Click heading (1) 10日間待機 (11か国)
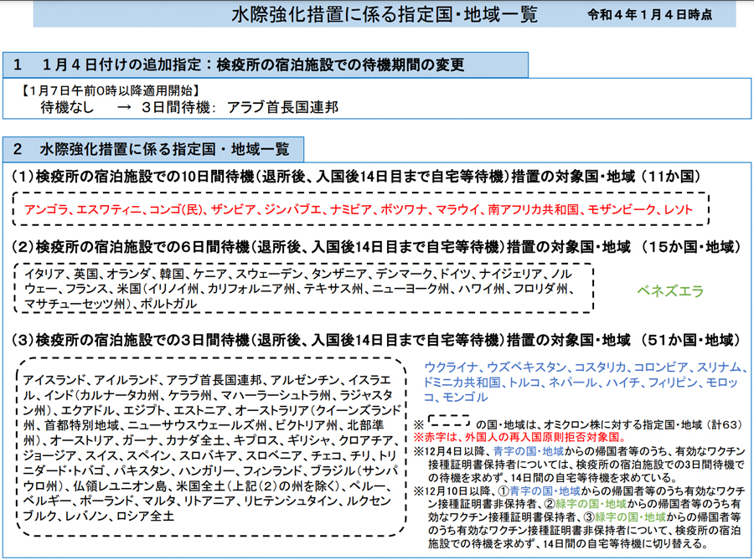 (356, 177)
